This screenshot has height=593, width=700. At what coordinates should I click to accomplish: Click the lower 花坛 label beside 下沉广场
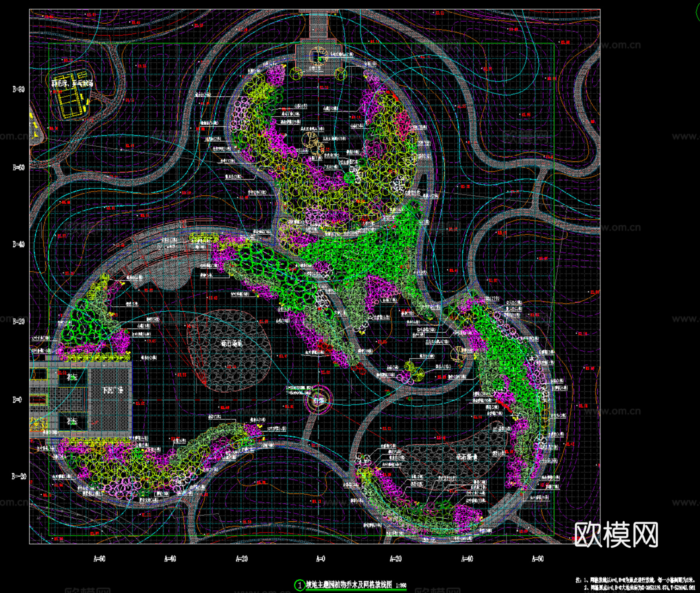[x=72, y=421]
